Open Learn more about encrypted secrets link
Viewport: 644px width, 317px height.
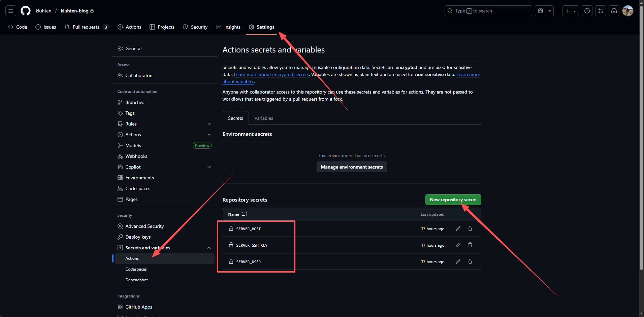point(271,75)
